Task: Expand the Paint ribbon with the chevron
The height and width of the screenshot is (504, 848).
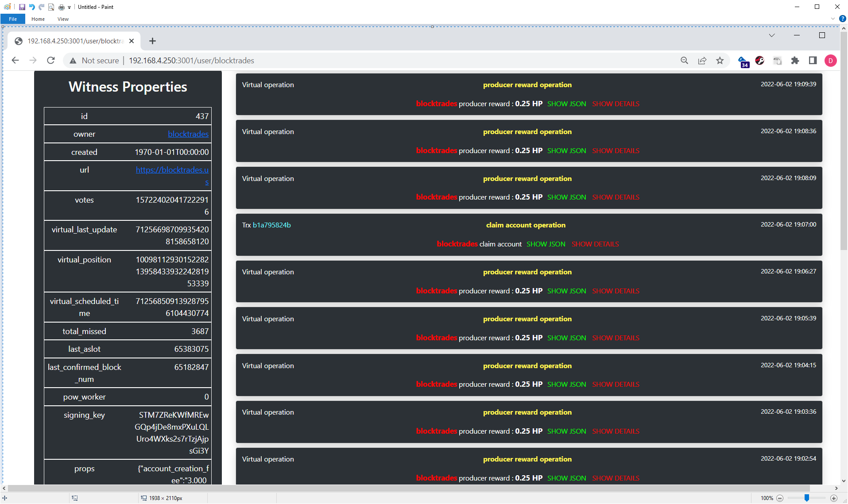Action: click(833, 19)
